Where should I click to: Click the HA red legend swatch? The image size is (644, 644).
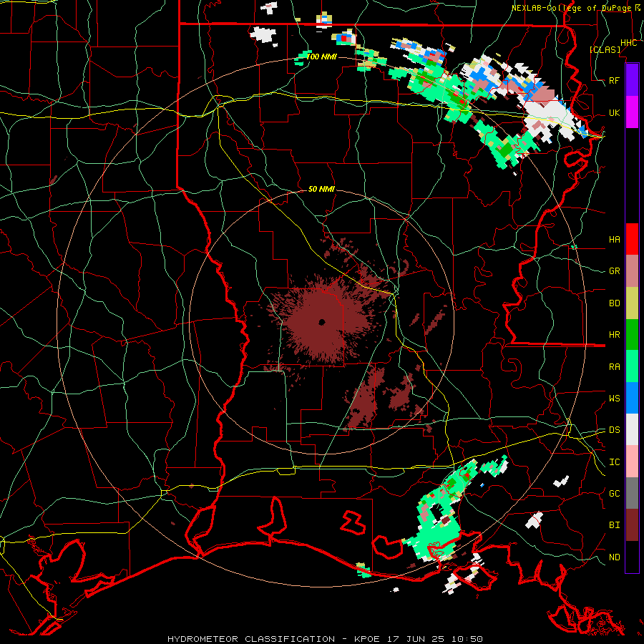632,239
